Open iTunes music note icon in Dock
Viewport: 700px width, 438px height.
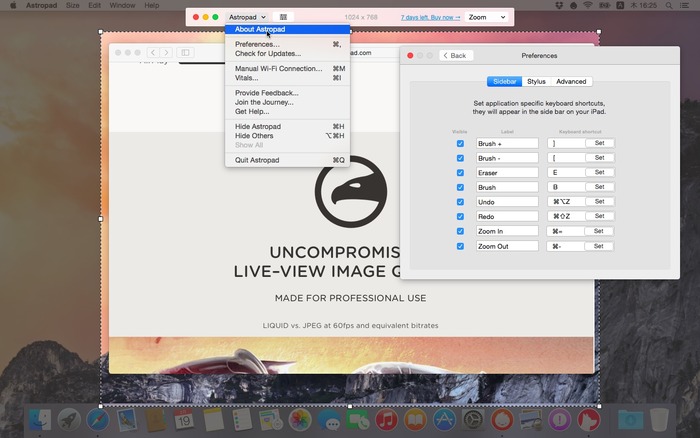[387, 420]
